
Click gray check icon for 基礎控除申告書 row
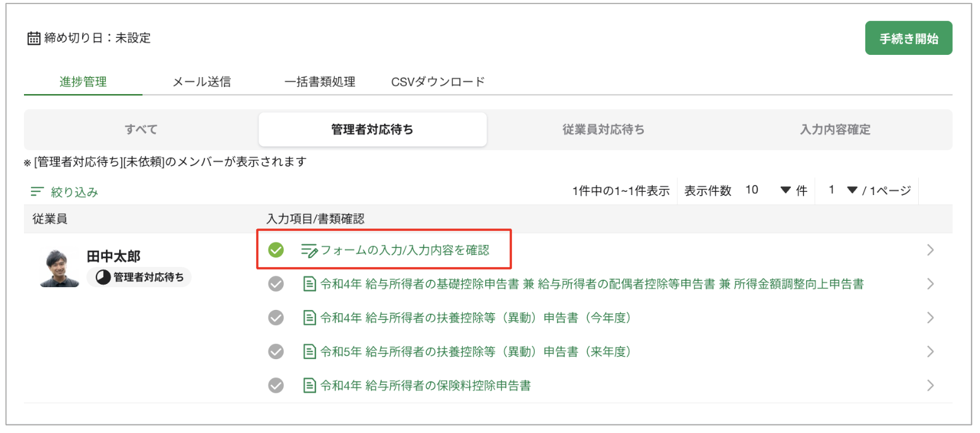[x=276, y=284]
